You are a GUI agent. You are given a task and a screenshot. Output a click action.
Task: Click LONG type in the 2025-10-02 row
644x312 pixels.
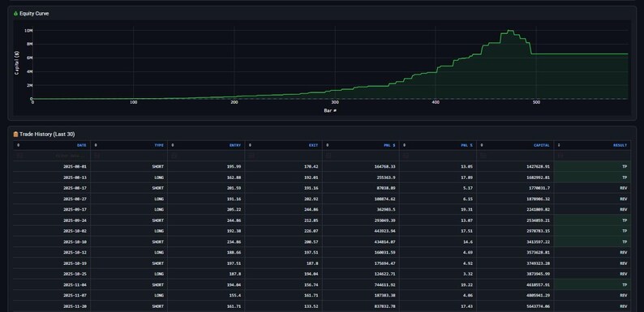pos(159,231)
